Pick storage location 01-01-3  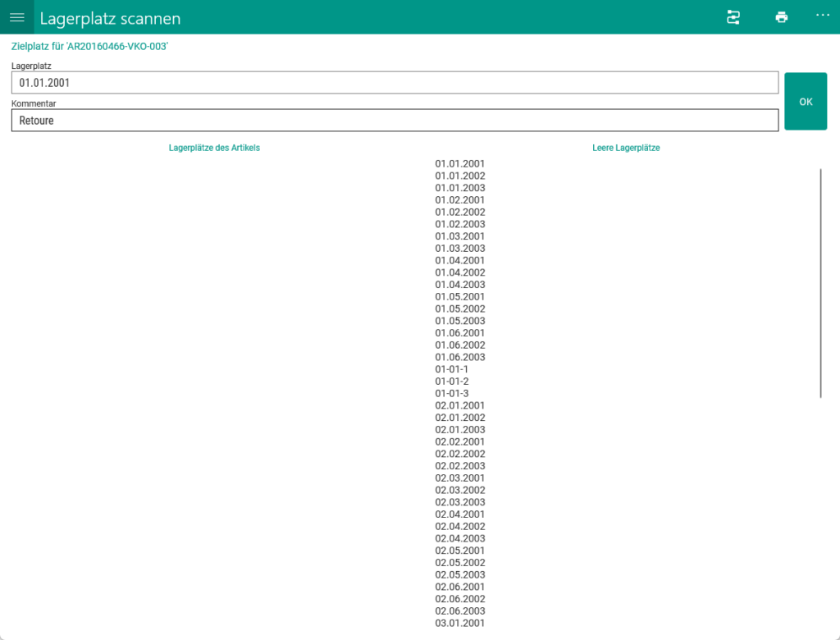click(452, 394)
